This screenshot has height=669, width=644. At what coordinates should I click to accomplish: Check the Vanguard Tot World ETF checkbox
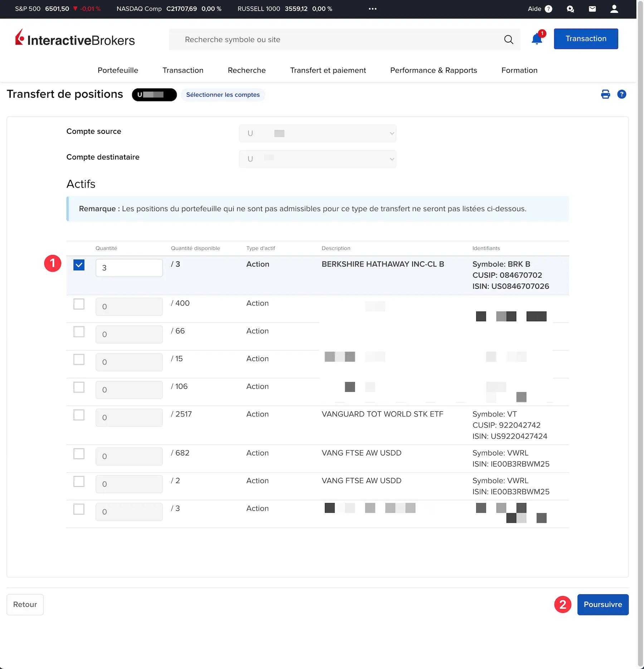pos(79,415)
